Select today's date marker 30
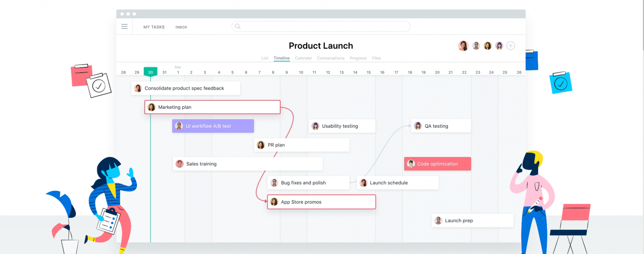The image size is (644, 254). point(151,72)
